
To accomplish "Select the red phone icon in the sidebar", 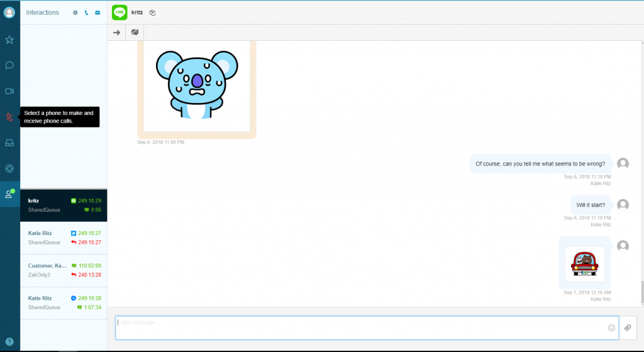I will [9, 117].
